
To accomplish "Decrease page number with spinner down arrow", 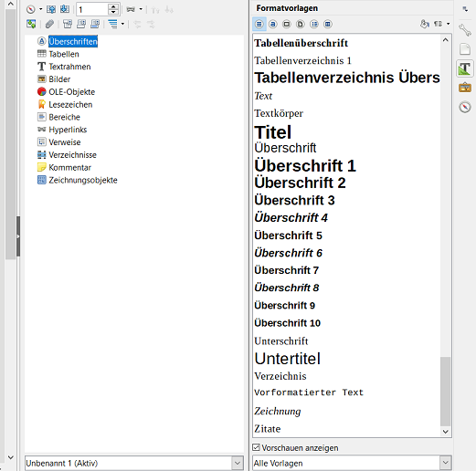I will (113, 12).
